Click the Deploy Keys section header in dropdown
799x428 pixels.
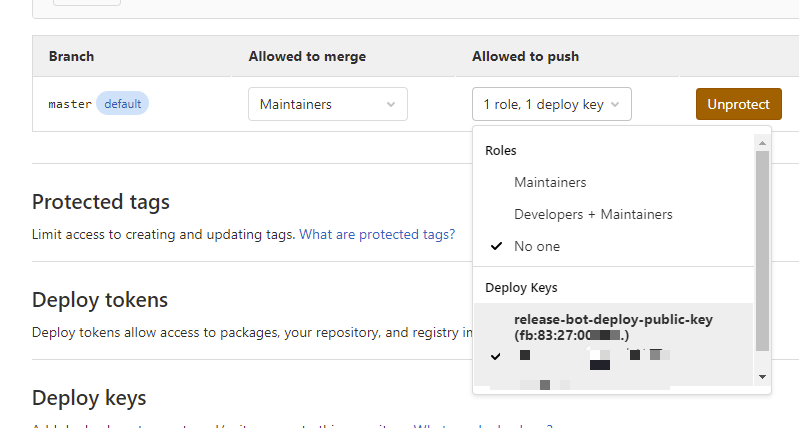(521, 288)
